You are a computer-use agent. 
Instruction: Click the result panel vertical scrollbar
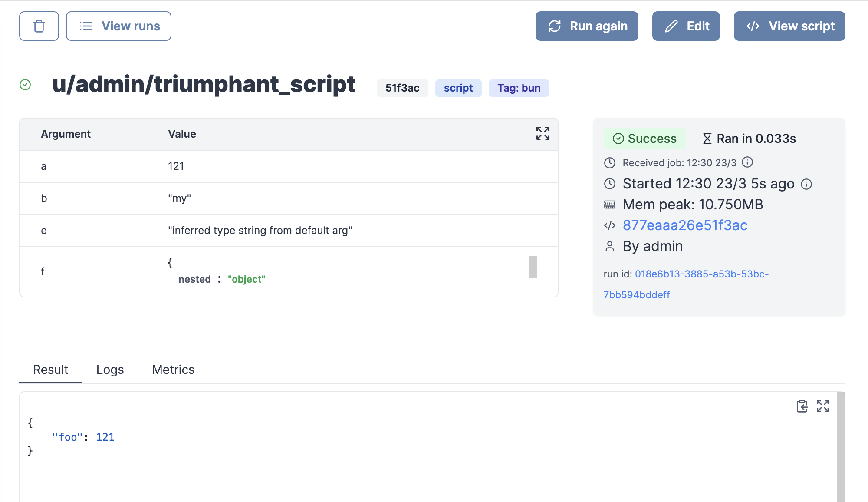[x=840, y=447]
